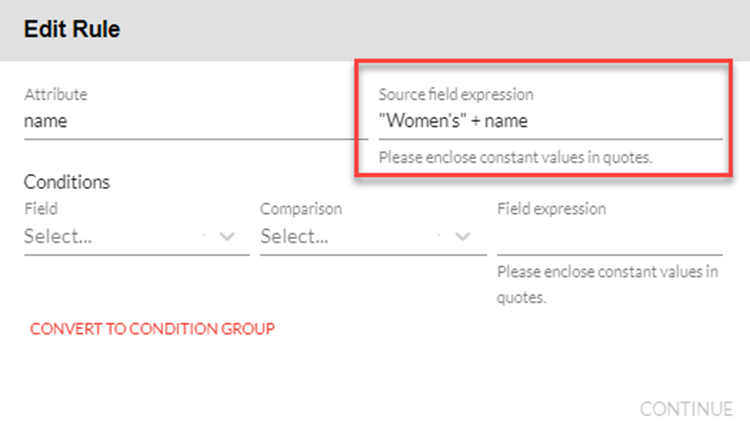Click the 'Comparison' label
Image resolution: width=750 pixels, height=423 pixels.
click(301, 209)
